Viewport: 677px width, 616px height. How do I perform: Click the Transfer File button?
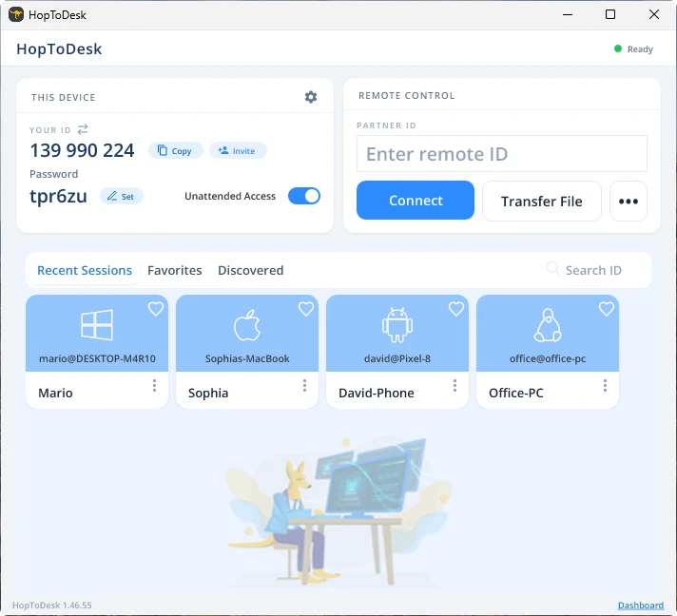pyautogui.click(x=541, y=202)
